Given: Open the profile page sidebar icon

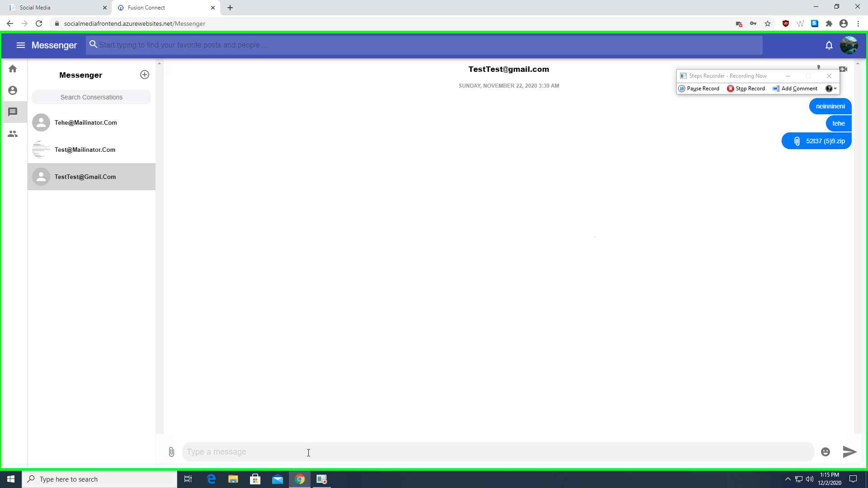Looking at the screenshot, I should pyautogui.click(x=13, y=90).
